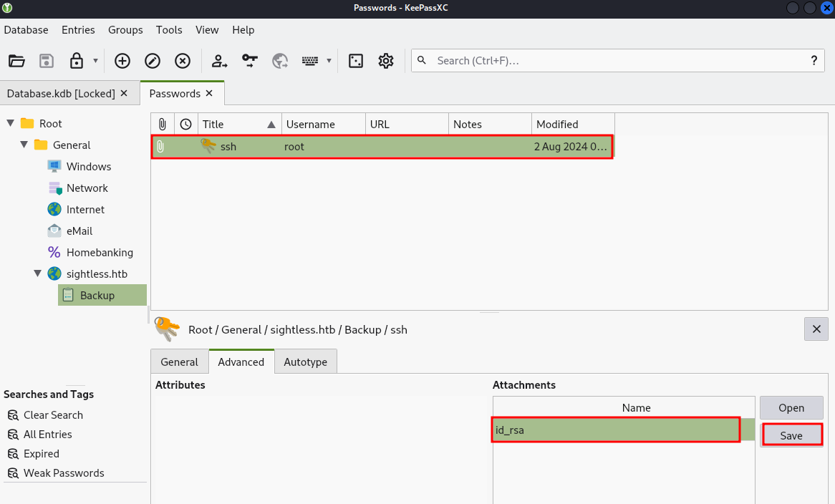
Task: Copy password with the key icon
Action: click(249, 61)
